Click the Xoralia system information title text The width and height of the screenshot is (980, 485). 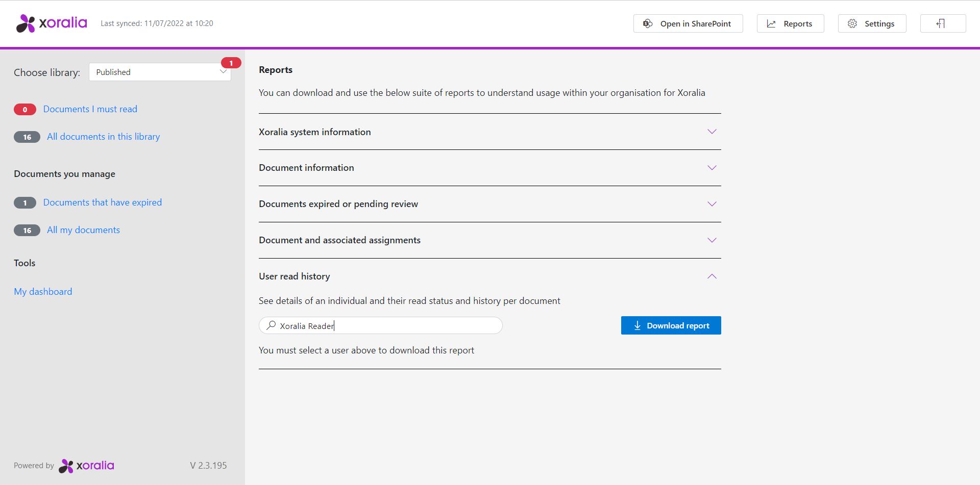pos(315,132)
